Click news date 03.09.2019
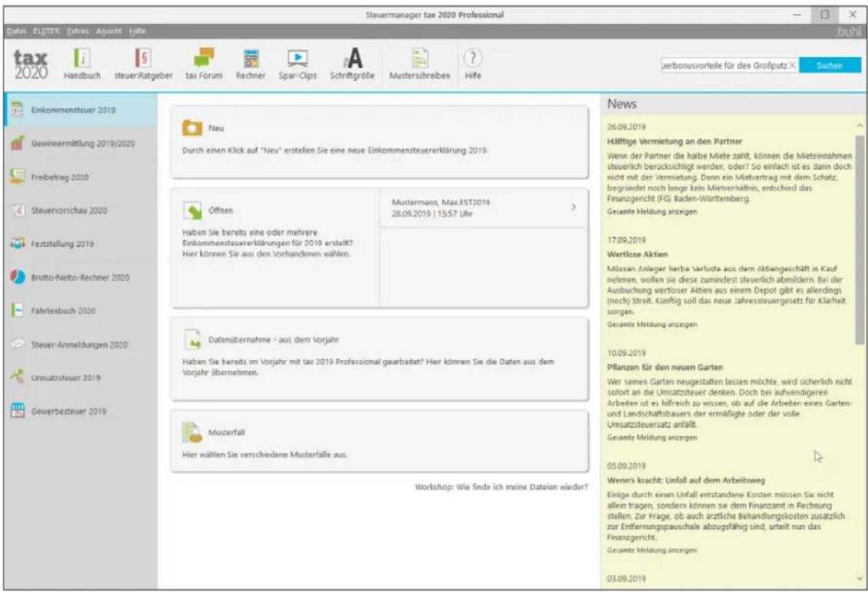The height and width of the screenshot is (592, 868). [626, 579]
